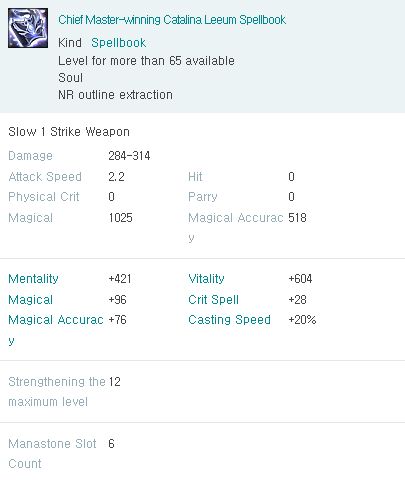Click the NR outline extraction line
The image size is (405, 484).
click(x=115, y=95)
